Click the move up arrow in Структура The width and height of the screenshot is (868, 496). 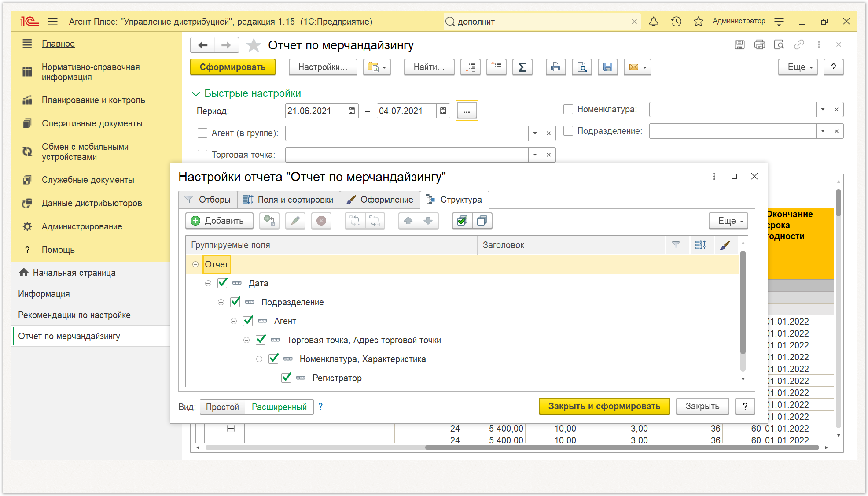[408, 221]
